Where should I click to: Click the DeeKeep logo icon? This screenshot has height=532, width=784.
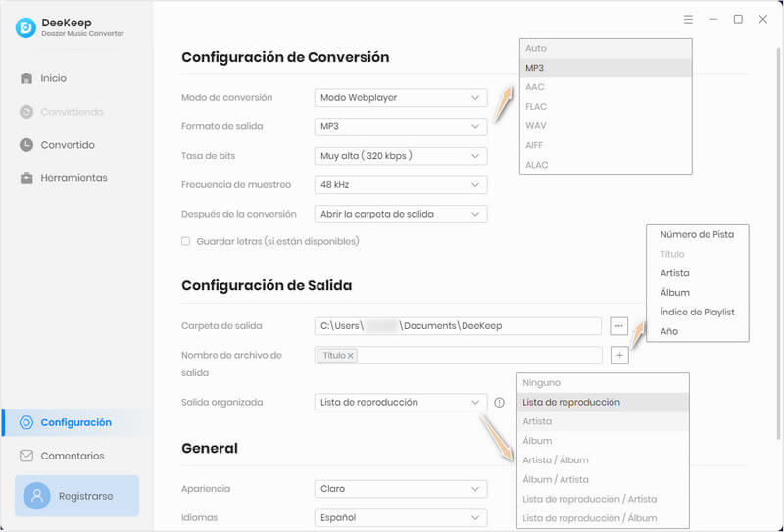[25, 28]
